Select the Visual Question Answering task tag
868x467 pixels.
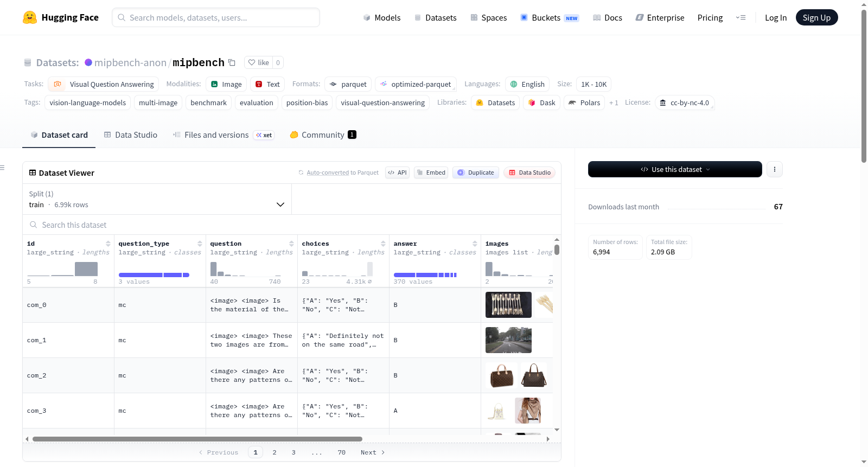click(104, 84)
